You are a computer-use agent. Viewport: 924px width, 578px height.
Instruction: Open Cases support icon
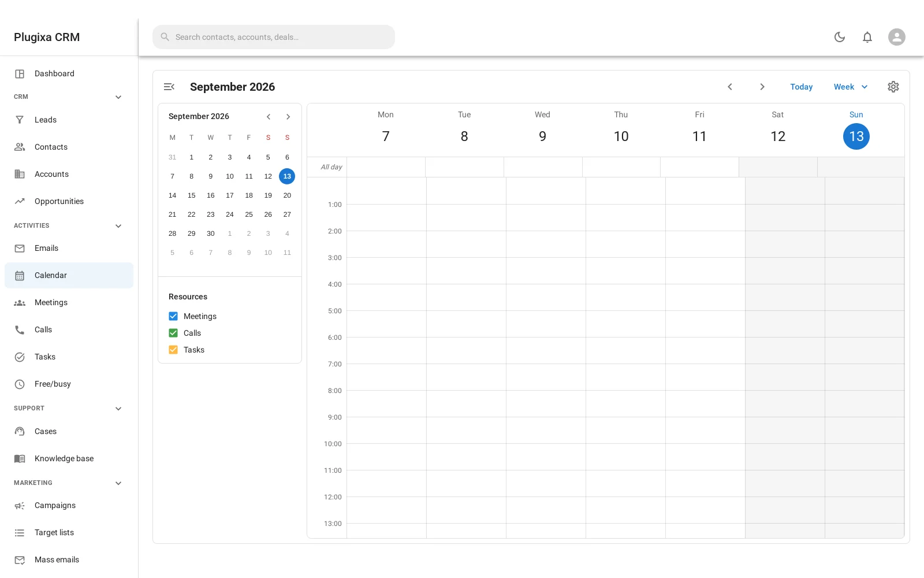(x=20, y=431)
